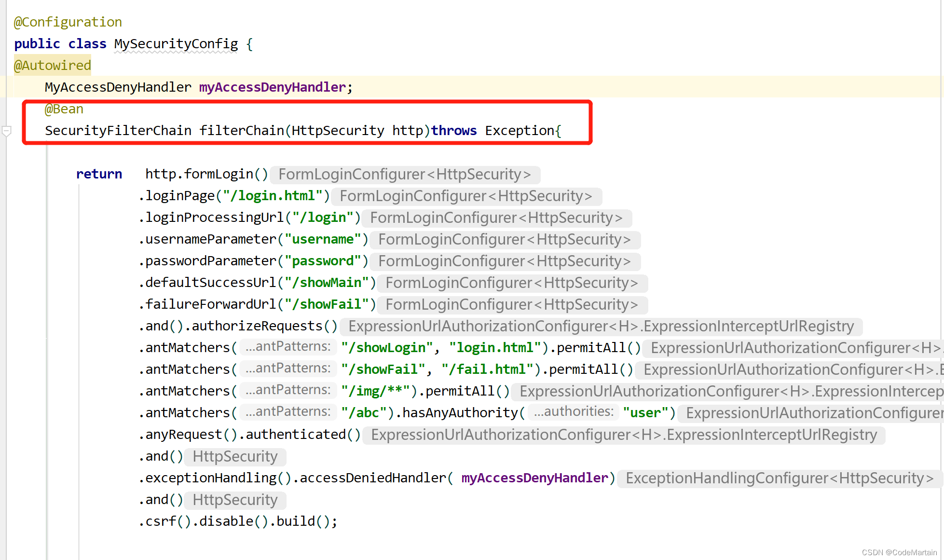The image size is (944, 560).
Task: Click the return keyword
Action: coord(99,174)
